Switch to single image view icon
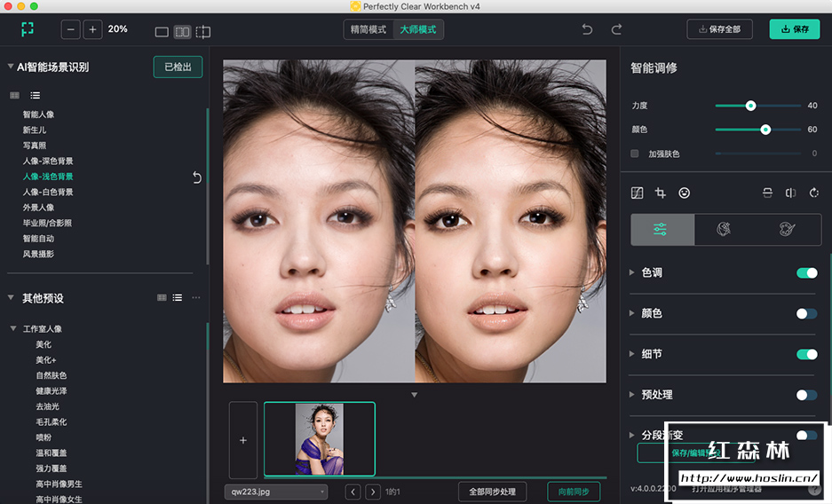The height and width of the screenshot is (504, 832). pyautogui.click(x=162, y=31)
